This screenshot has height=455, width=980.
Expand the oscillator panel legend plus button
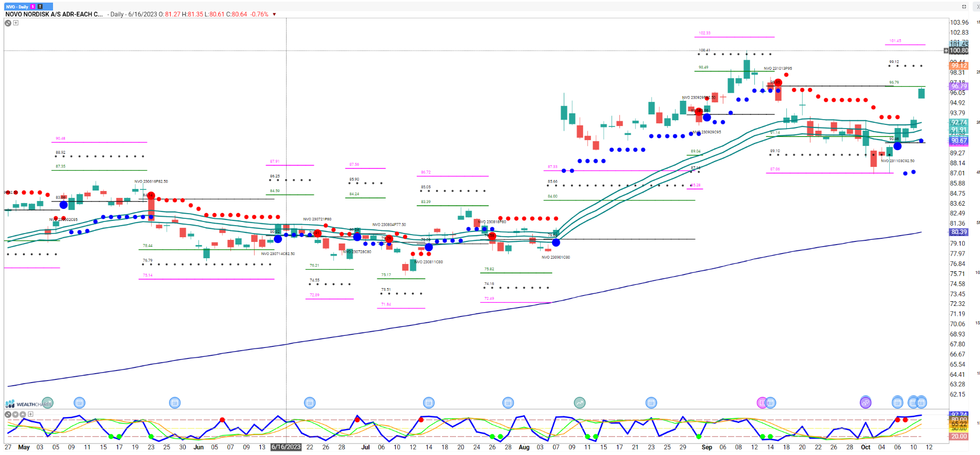point(30,414)
